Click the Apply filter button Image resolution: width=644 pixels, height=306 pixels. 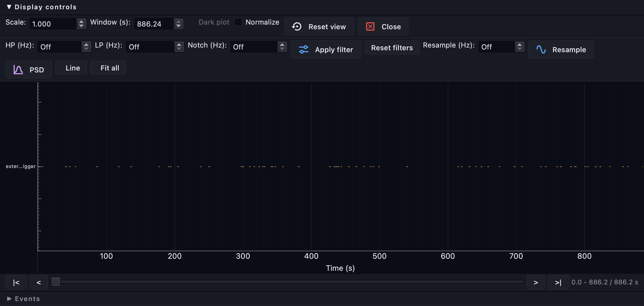[326, 49]
